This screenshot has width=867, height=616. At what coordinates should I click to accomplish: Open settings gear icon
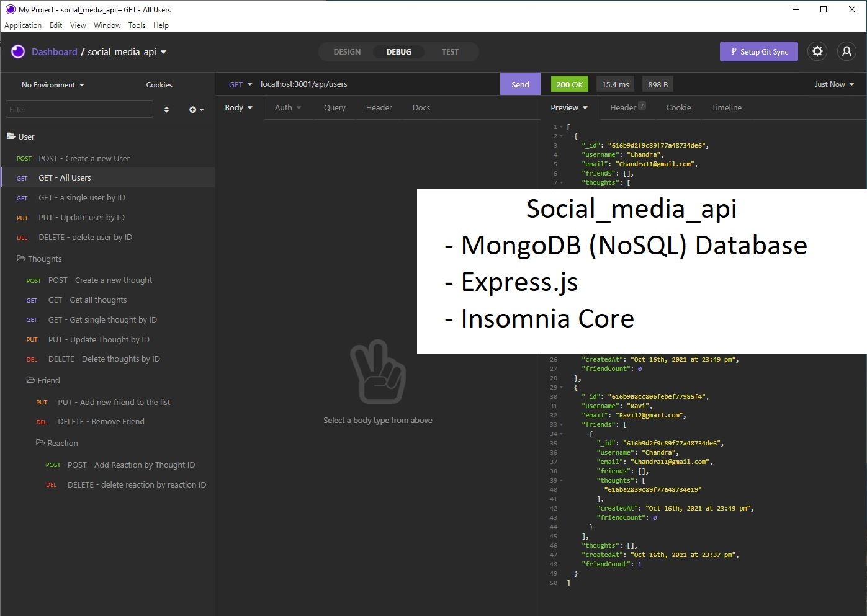817,51
